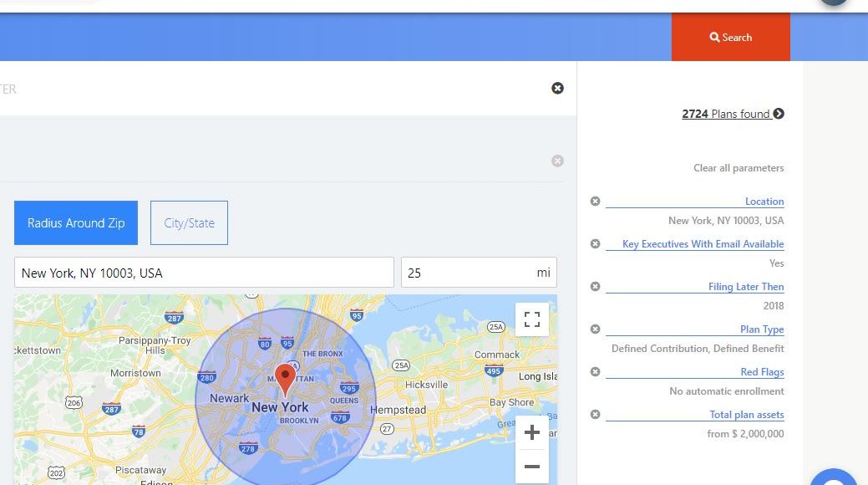Viewport: 868px width, 485px height.
Task: Remove the Plan Type filter
Action: (x=595, y=329)
